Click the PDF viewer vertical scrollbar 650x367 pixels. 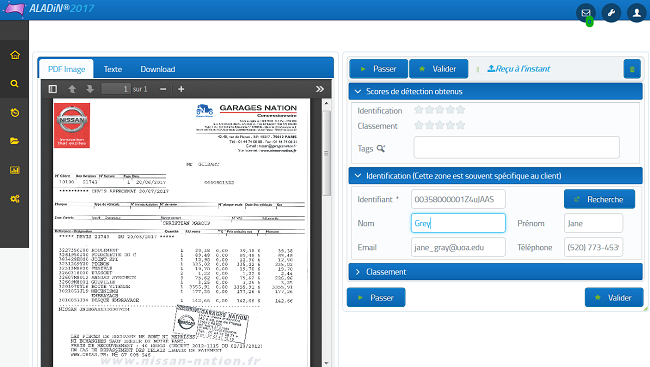point(326,232)
